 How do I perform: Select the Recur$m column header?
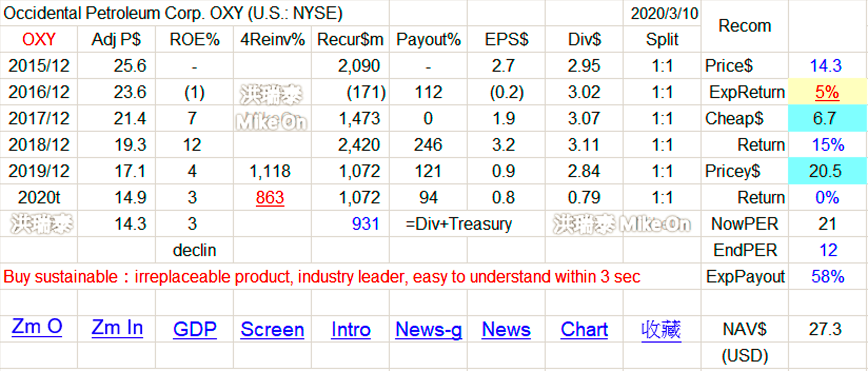(x=350, y=40)
